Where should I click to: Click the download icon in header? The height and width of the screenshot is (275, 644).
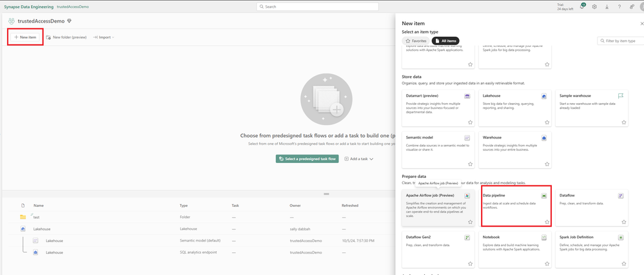point(607,6)
